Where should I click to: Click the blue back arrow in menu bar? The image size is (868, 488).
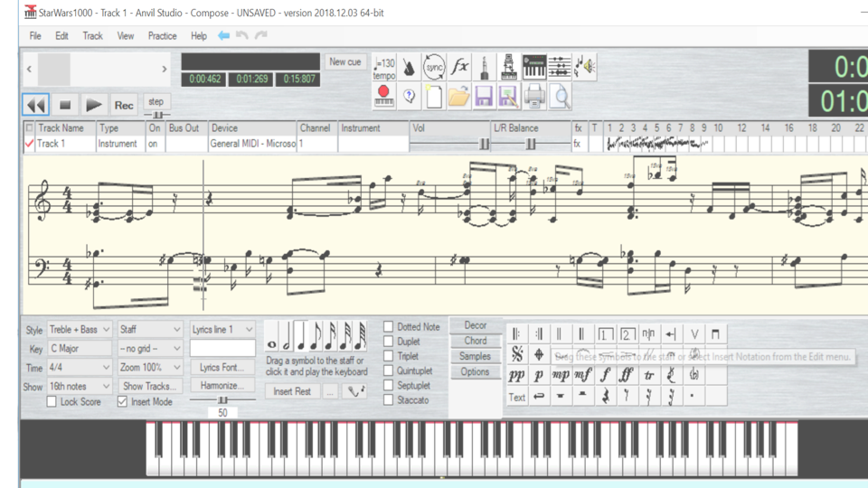point(223,35)
